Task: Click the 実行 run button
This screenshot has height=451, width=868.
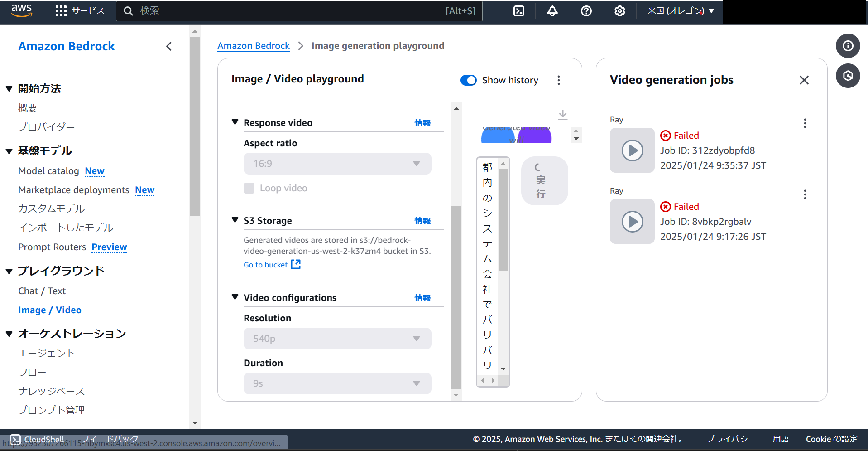Action: click(x=545, y=181)
